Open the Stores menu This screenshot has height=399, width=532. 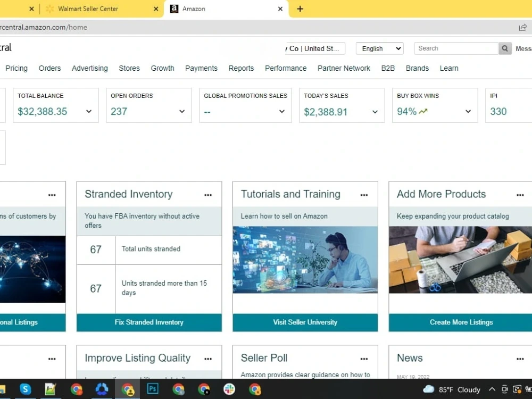[x=129, y=68]
